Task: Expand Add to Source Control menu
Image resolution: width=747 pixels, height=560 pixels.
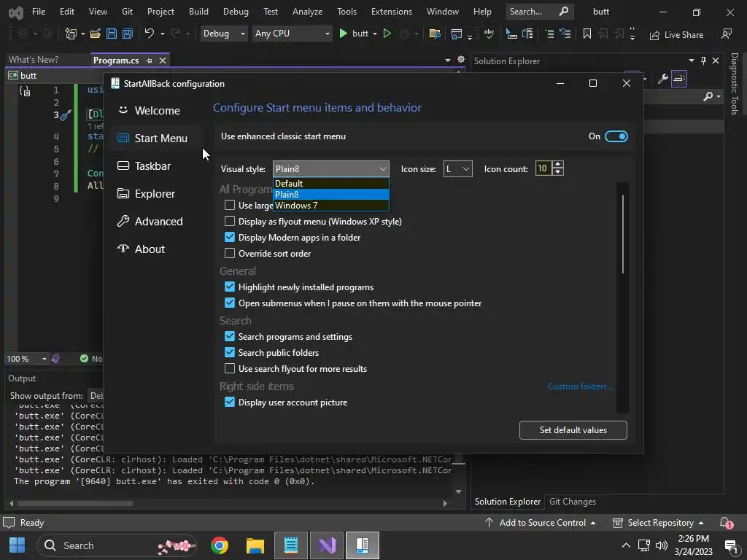Action: click(x=541, y=522)
